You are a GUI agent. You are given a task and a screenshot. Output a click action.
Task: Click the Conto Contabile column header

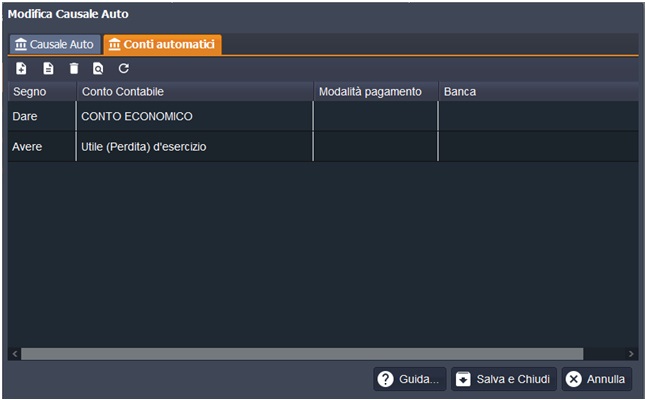coord(195,92)
